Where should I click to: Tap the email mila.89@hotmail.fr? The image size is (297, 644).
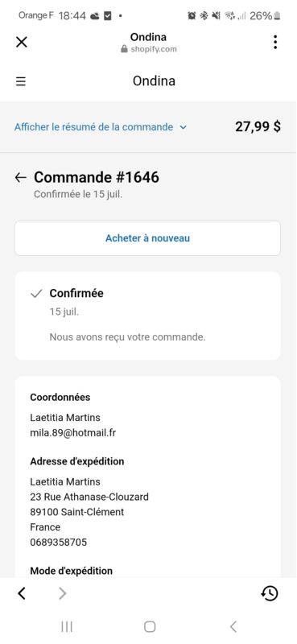coord(73,433)
